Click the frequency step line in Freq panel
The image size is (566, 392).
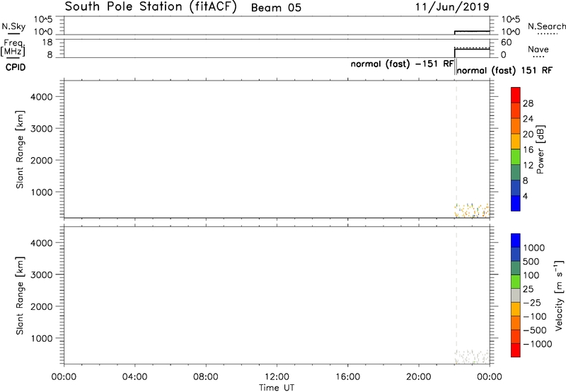pyautogui.click(x=472, y=49)
